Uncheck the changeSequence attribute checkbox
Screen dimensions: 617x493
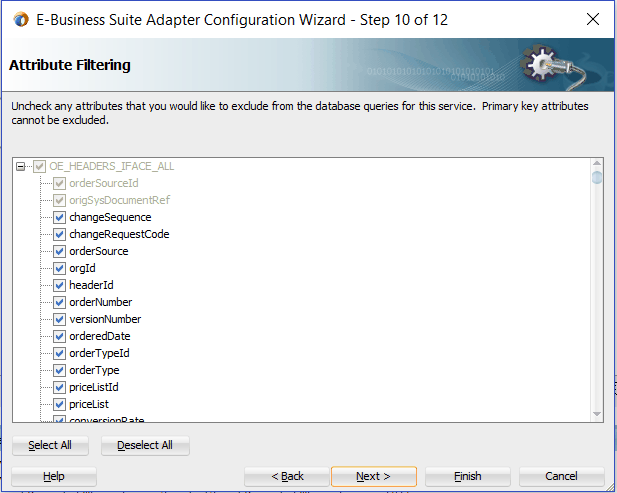59,217
